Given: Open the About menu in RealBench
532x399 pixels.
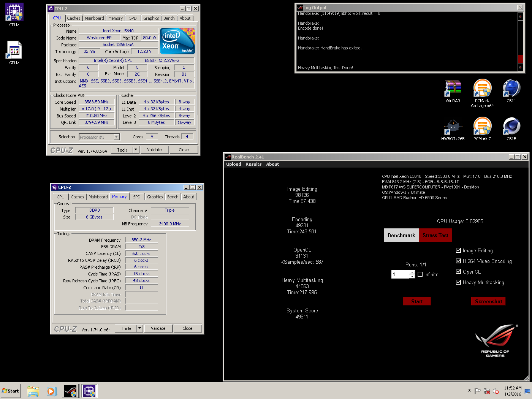Looking at the screenshot, I should pos(272,164).
